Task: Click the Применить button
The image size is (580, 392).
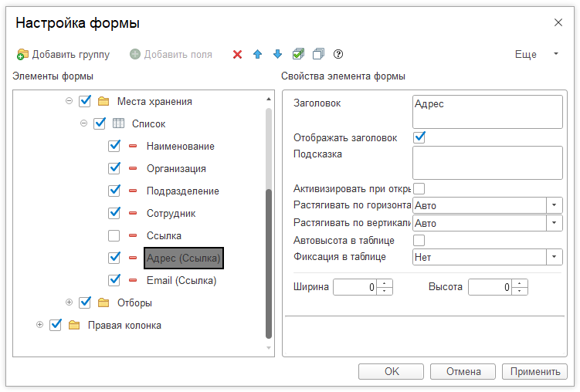Action: (534, 372)
